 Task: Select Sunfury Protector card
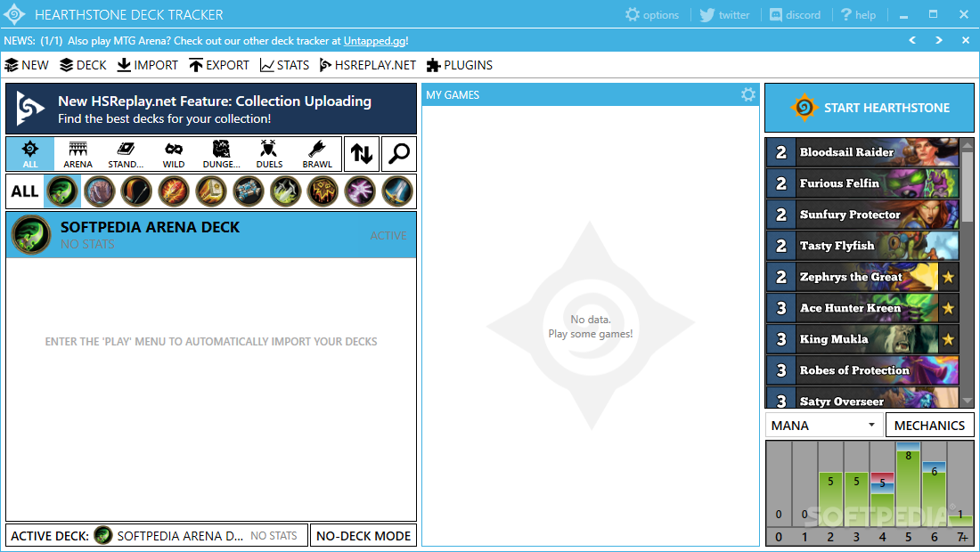(862, 215)
